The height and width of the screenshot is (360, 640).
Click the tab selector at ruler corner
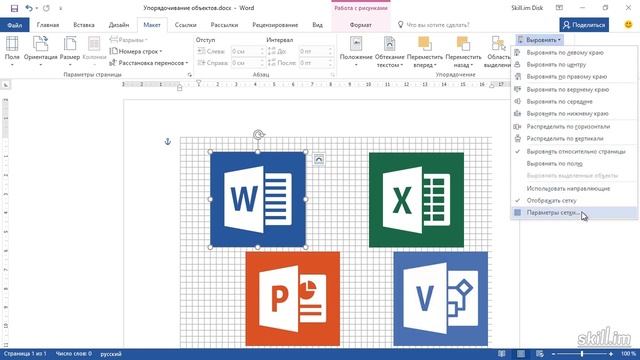pos(6,85)
